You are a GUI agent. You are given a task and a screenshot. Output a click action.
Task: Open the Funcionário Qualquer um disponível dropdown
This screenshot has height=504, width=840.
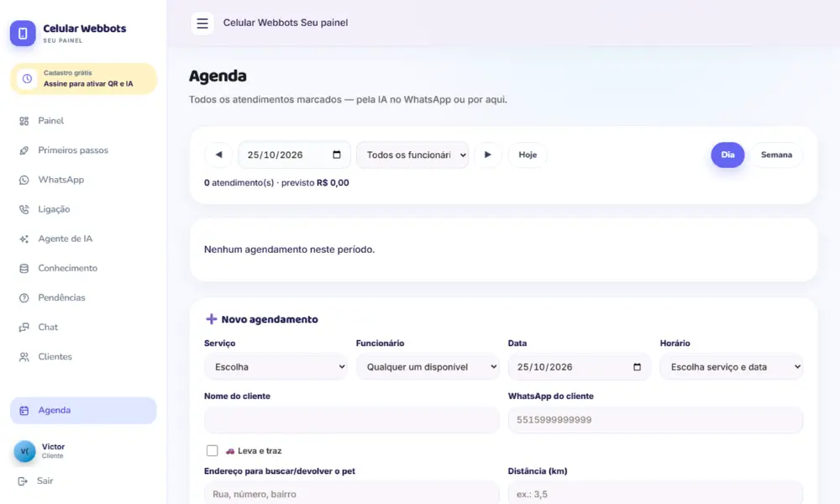(x=428, y=367)
